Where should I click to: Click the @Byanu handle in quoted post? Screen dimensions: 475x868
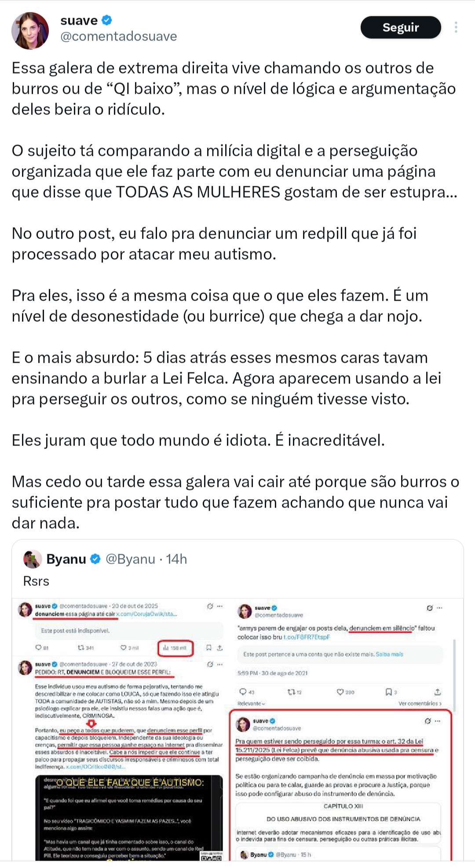pos(130,559)
